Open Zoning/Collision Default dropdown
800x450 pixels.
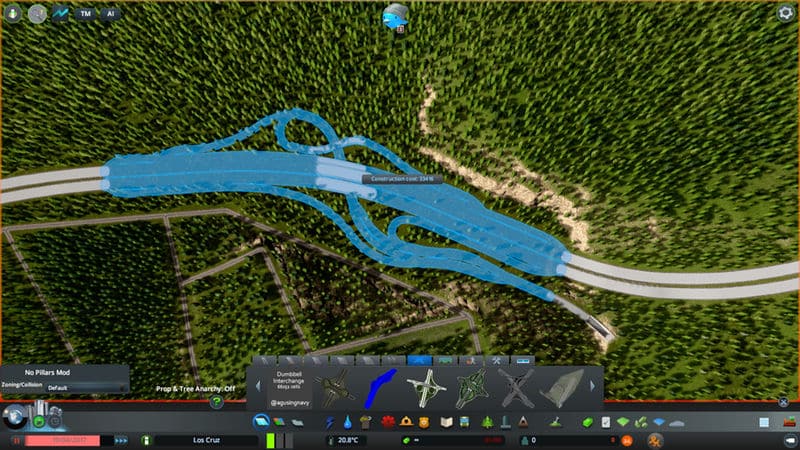click(84, 387)
